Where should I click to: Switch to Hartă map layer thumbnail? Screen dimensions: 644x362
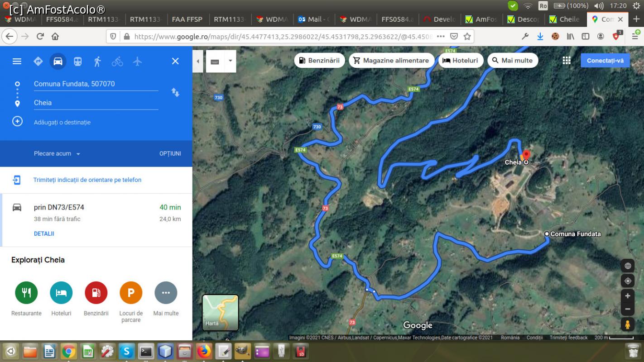coord(220,312)
